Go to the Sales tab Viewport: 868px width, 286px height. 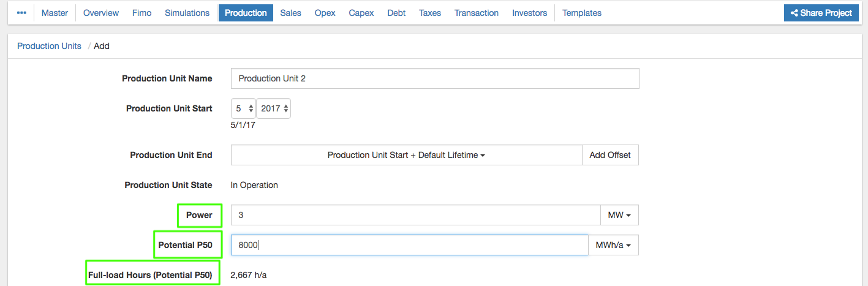click(290, 13)
